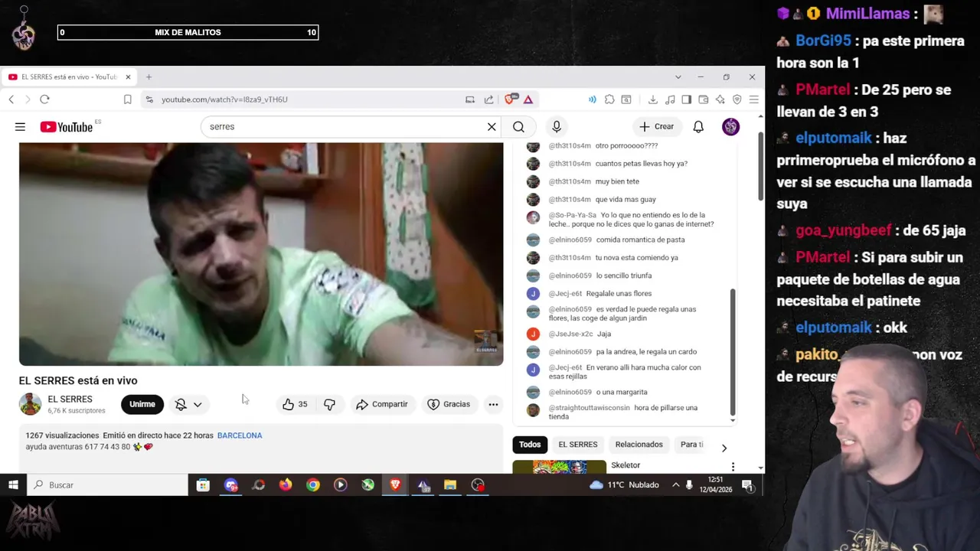The height and width of the screenshot is (551, 980).
Task: Open weather widget 11°C Nublado
Action: tap(624, 485)
